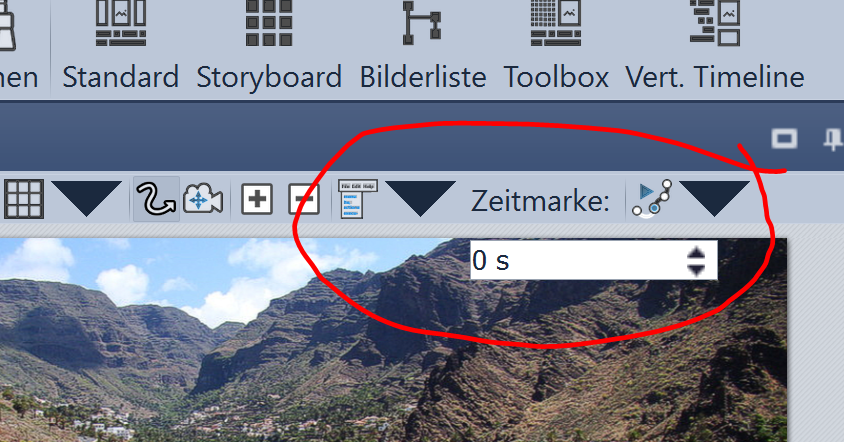Click the panel maximize icon
The image size is (844, 442).
[x=783, y=139]
